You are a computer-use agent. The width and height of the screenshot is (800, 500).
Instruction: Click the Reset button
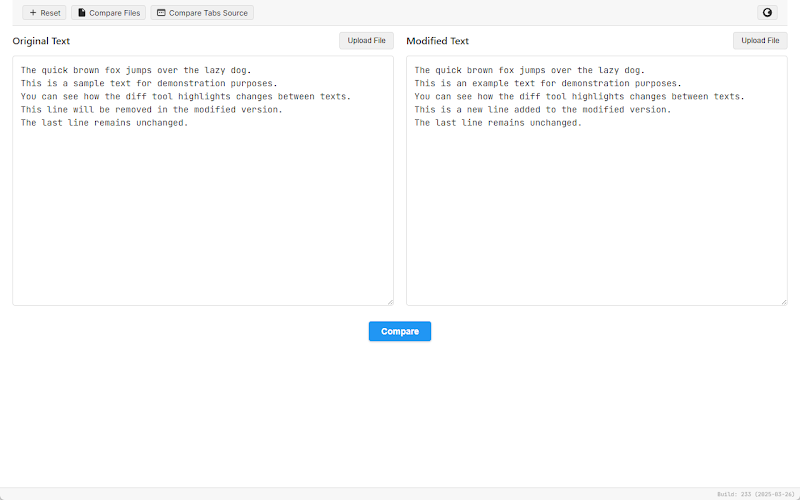click(x=44, y=13)
